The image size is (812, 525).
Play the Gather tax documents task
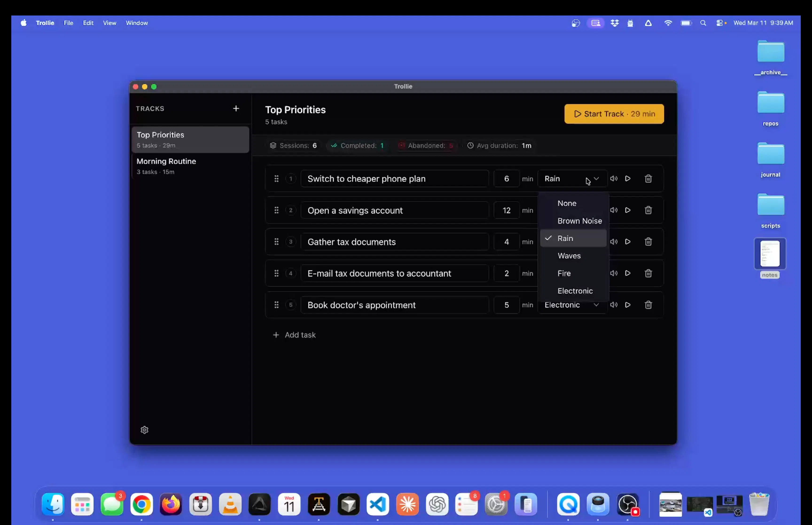coord(628,242)
